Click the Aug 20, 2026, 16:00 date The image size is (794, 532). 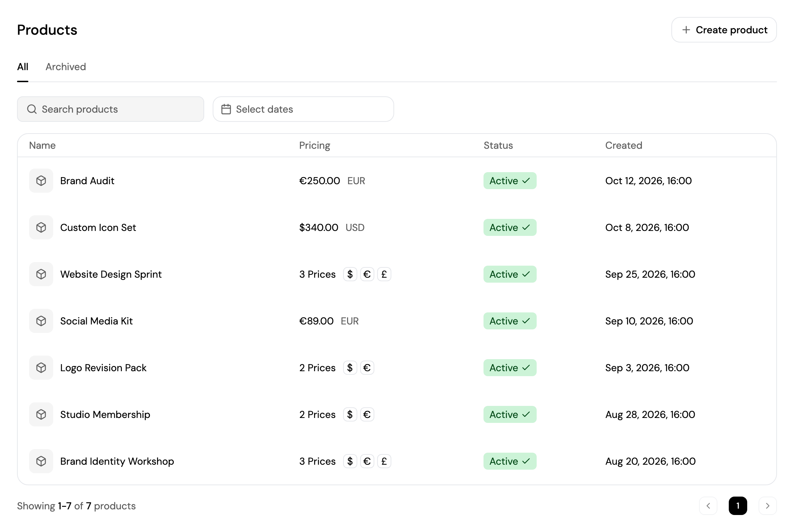tap(650, 461)
